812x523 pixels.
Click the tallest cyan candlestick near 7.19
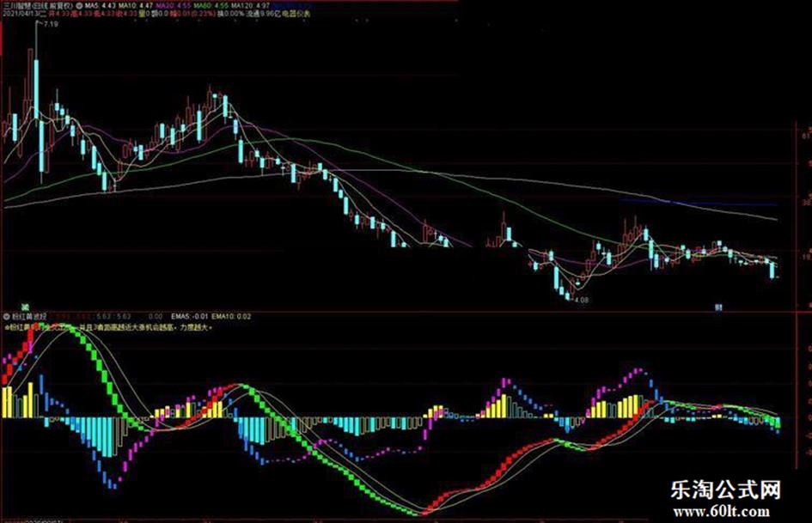(36, 89)
